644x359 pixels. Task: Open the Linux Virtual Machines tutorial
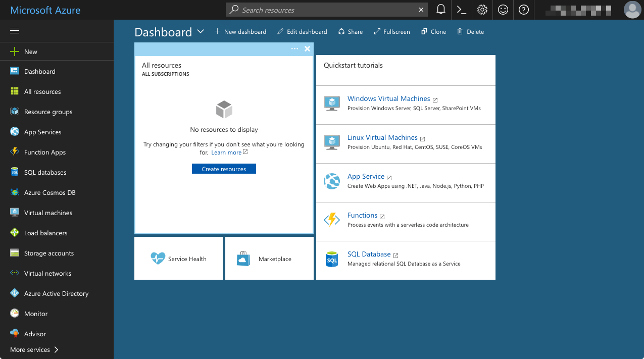pos(382,137)
